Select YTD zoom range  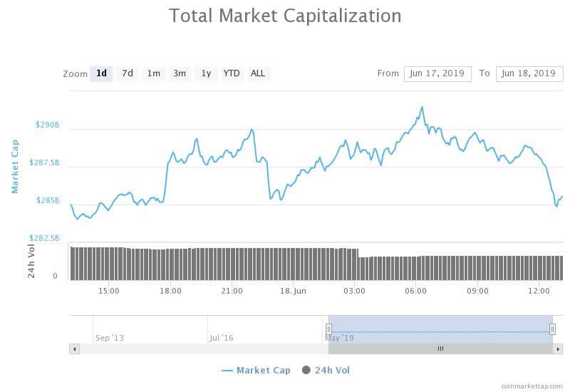click(x=232, y=73)
